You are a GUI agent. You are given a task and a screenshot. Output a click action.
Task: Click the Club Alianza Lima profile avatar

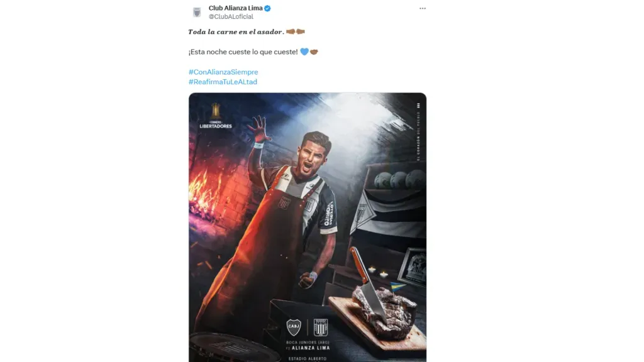(x=197, y=12)
